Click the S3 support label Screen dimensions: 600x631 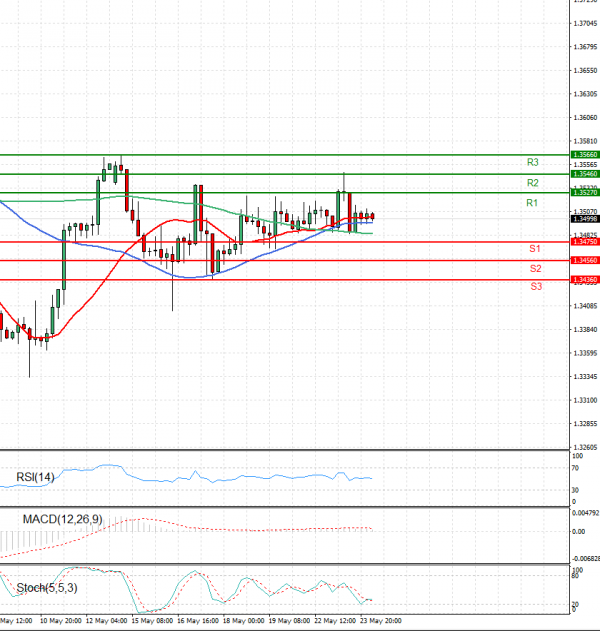(536, 287)
